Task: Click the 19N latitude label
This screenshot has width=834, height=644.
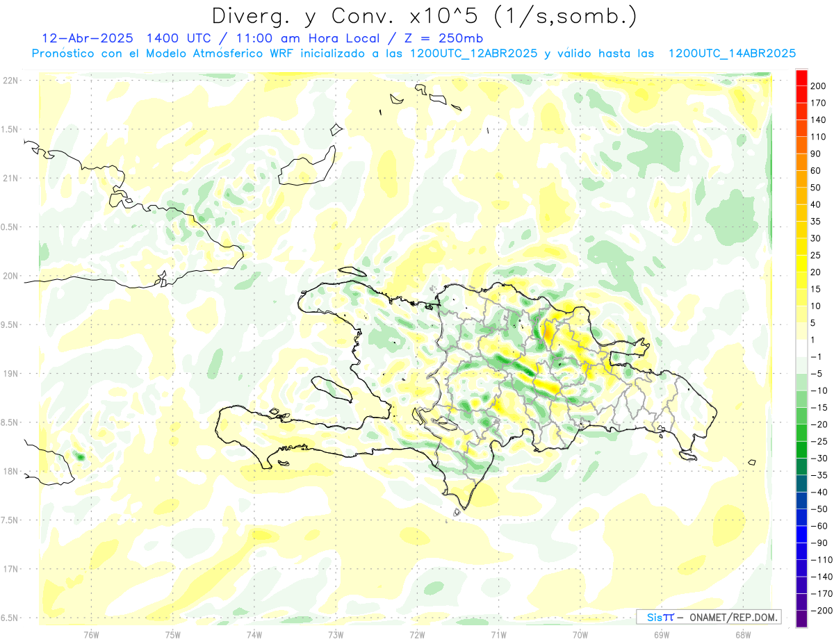Action: click(10, 374)
